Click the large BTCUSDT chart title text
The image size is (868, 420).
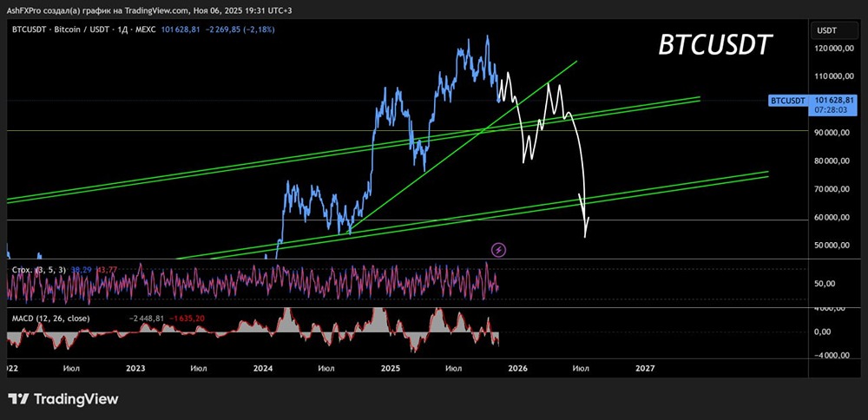click(714, 45)
